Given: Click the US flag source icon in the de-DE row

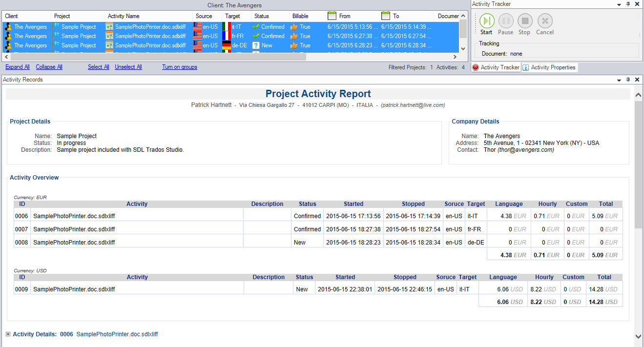Looking at the screenshot, I should 198,45.
